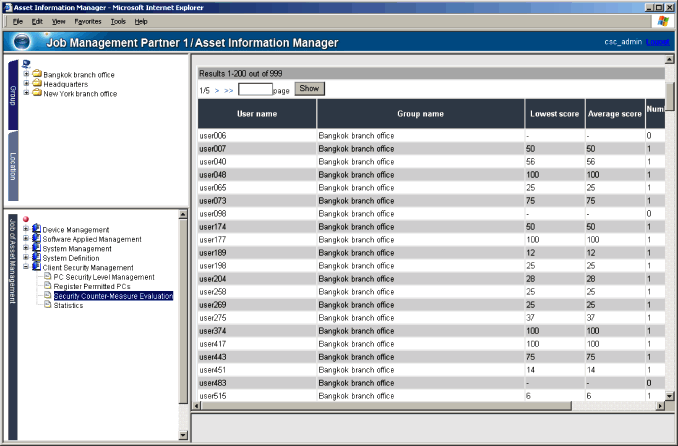Collapse the Client Security Management node
The image size is (678, 446).
click(26, 268)
